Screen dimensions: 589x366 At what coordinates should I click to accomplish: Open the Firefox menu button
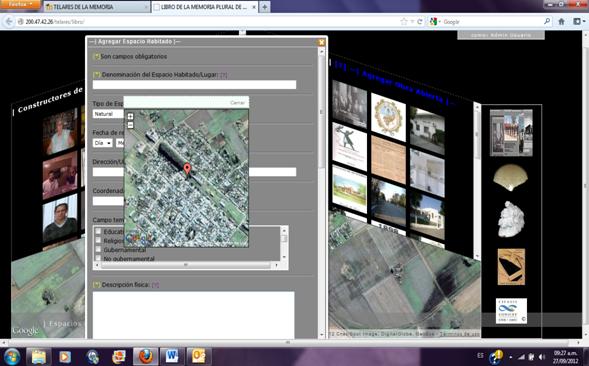coord(20,5)
